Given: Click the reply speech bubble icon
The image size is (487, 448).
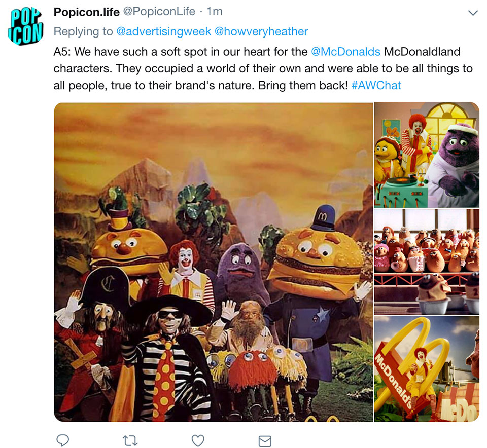Looking at the screenshot, I should click(x=62, y=440).
